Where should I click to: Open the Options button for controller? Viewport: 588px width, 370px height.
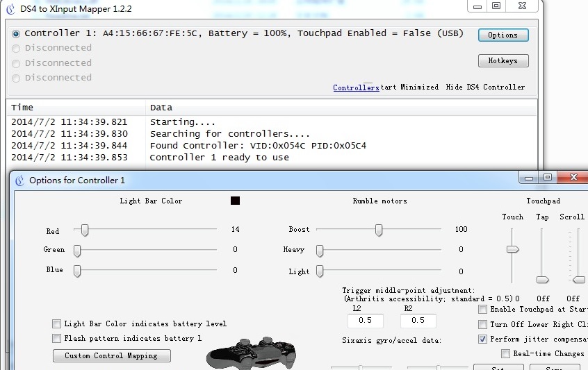pos(503,35)
